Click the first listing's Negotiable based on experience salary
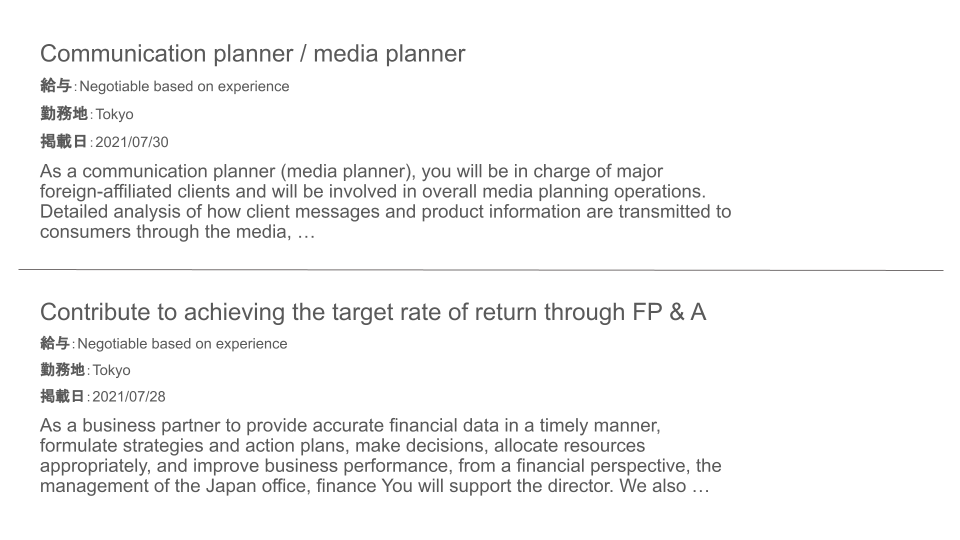Screen dimensions: 960x540 (x=184, y=86)
